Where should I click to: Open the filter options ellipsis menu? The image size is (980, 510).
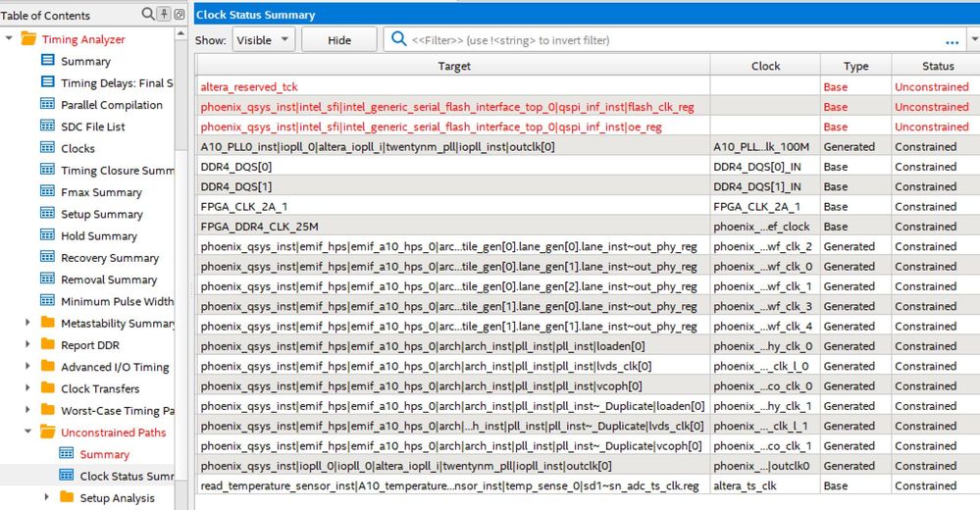(x=952, y=41)
